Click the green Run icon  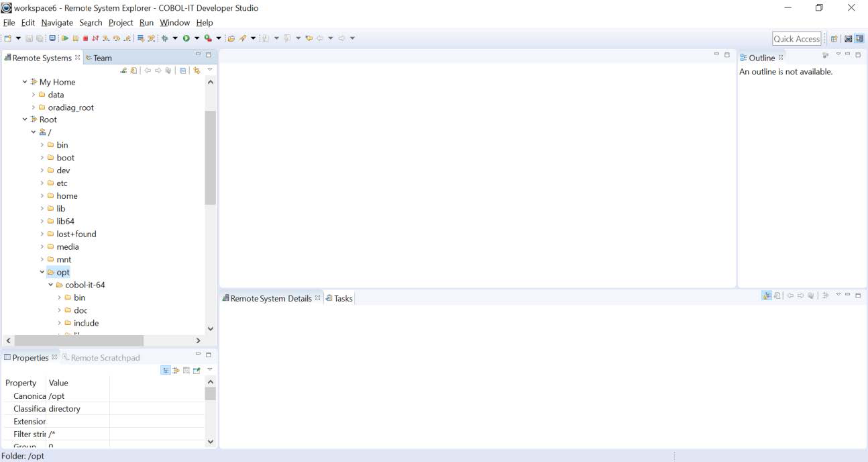click(186, 38)
